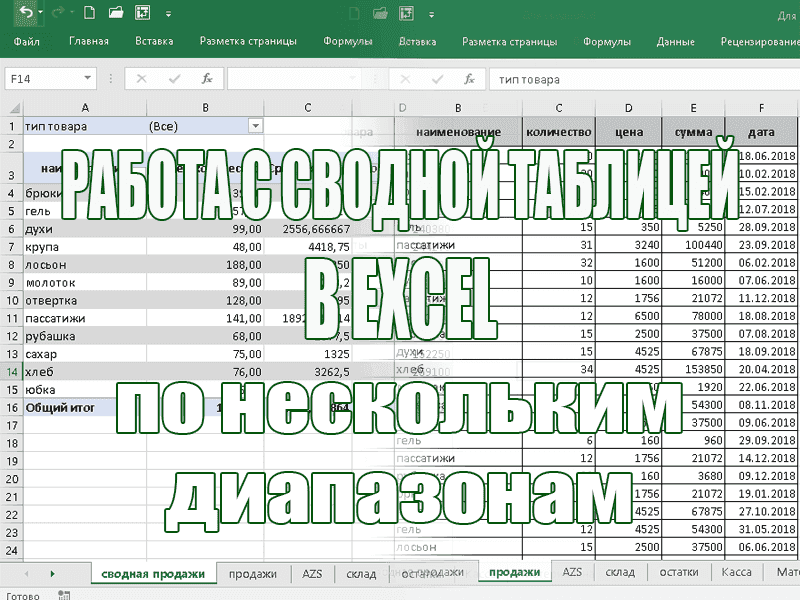Click the formula bar containing 'тип товара'

[x=640, y=79]
